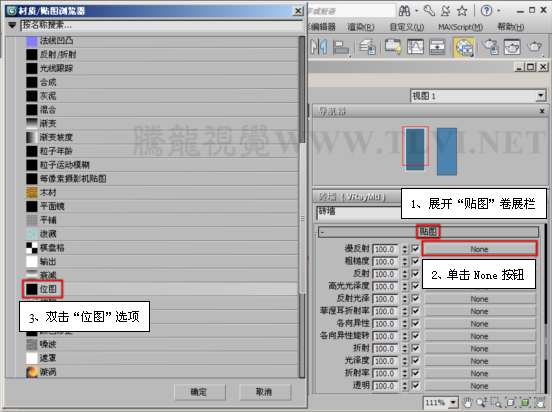Click the 法线凹凸 purple map icon
Screen dimensions: 552x412
(x=32, y=41)
